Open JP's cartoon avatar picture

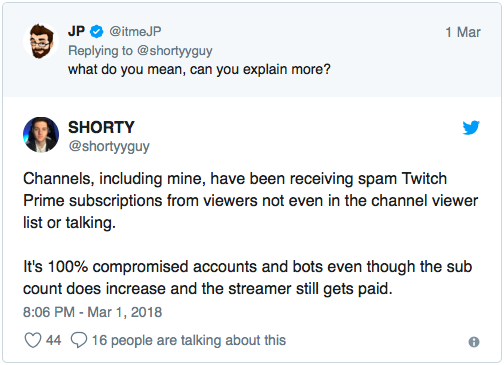click(x=41, y=41)
